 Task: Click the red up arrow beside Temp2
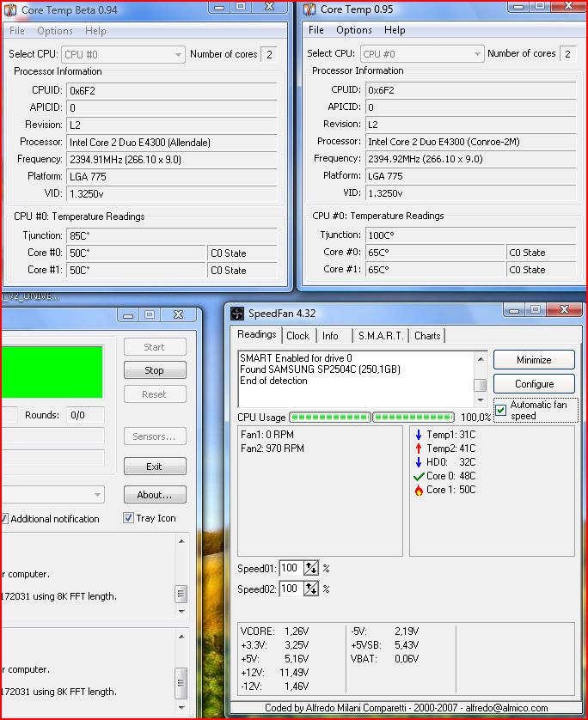click(419, 448)
